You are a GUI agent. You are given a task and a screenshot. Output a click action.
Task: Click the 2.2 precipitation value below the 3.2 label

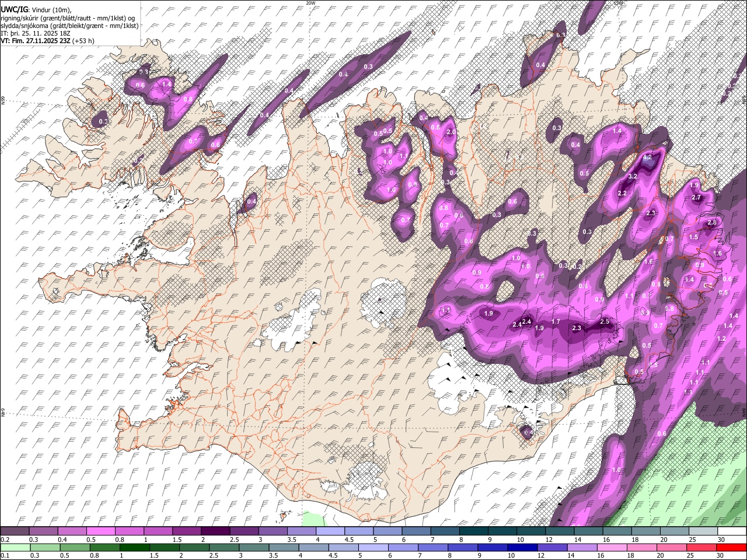(622, 194)
